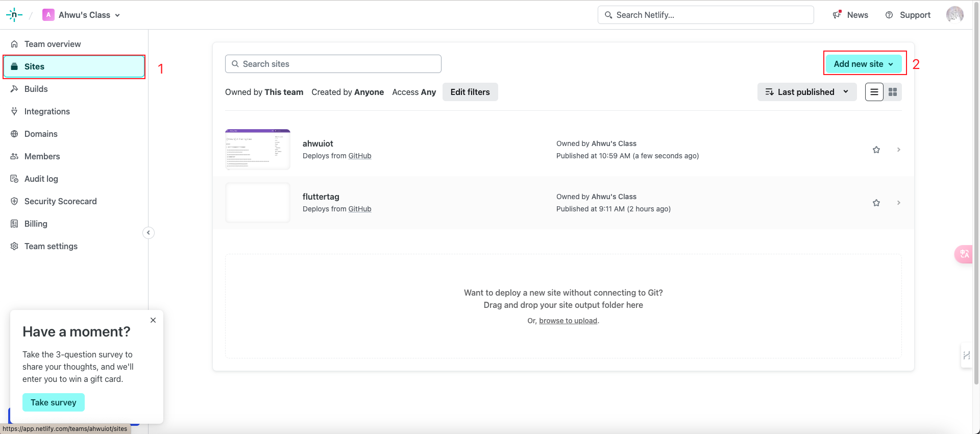Close the Have a moment survey popup
Screen dimensions: 980x434
coord(153,320)
